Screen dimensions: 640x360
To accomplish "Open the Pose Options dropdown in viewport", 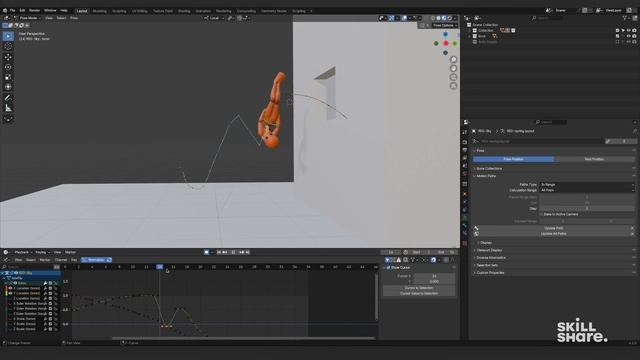I will [x=445, y=25].
